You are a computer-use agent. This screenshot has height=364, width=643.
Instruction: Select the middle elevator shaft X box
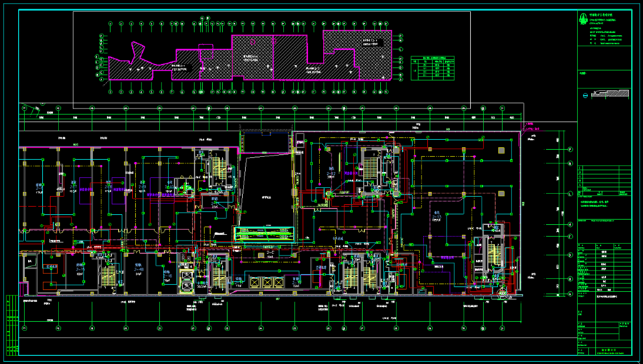click(x=267, y=282)
